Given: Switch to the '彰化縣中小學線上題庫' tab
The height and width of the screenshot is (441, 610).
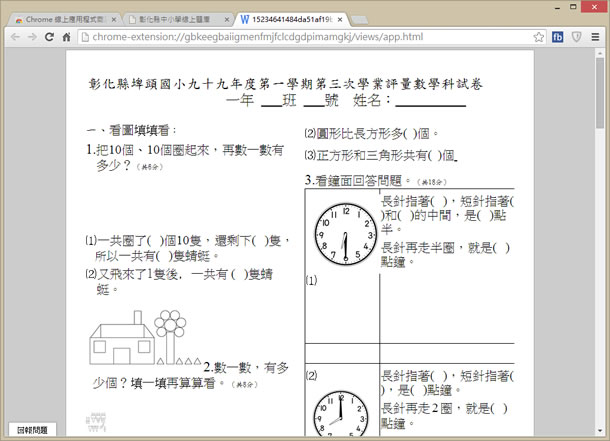Looking at the screenshot, I should coord(173,18).
